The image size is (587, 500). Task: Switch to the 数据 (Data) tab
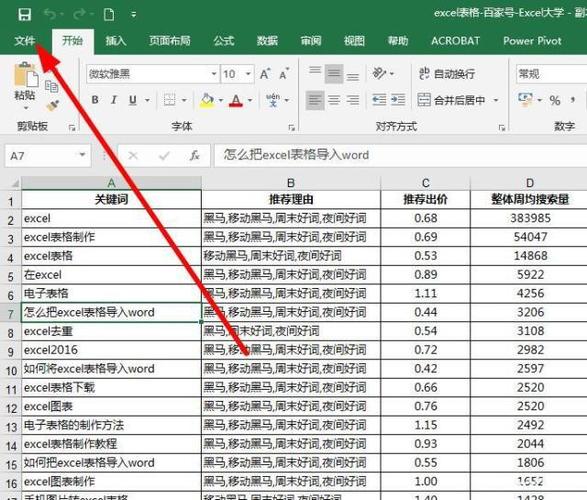click(x=267, y=40)
